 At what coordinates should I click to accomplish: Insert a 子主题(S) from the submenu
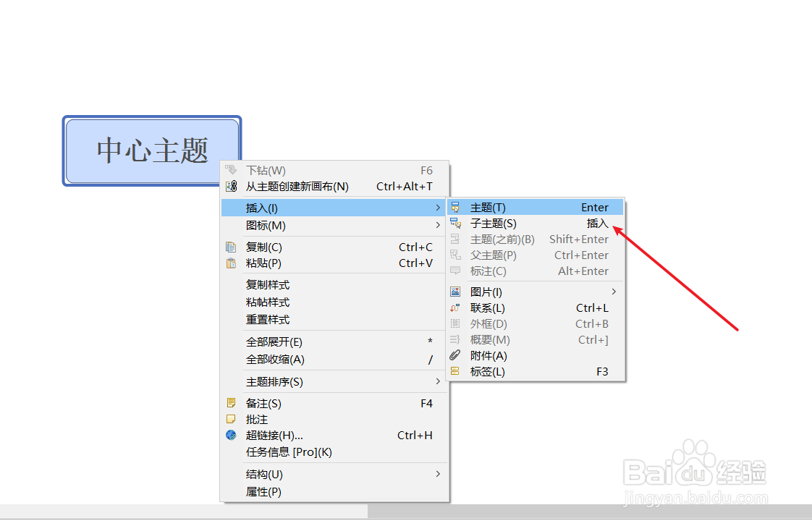(496, 223)
